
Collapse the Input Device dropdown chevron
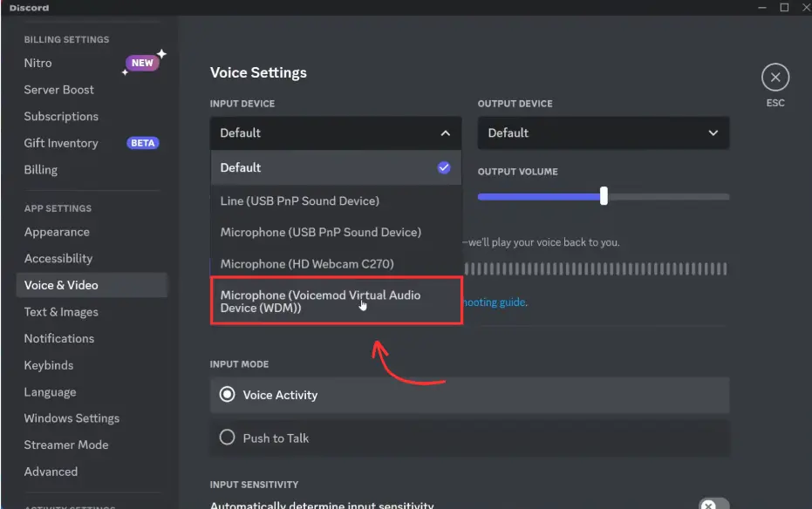446,133
